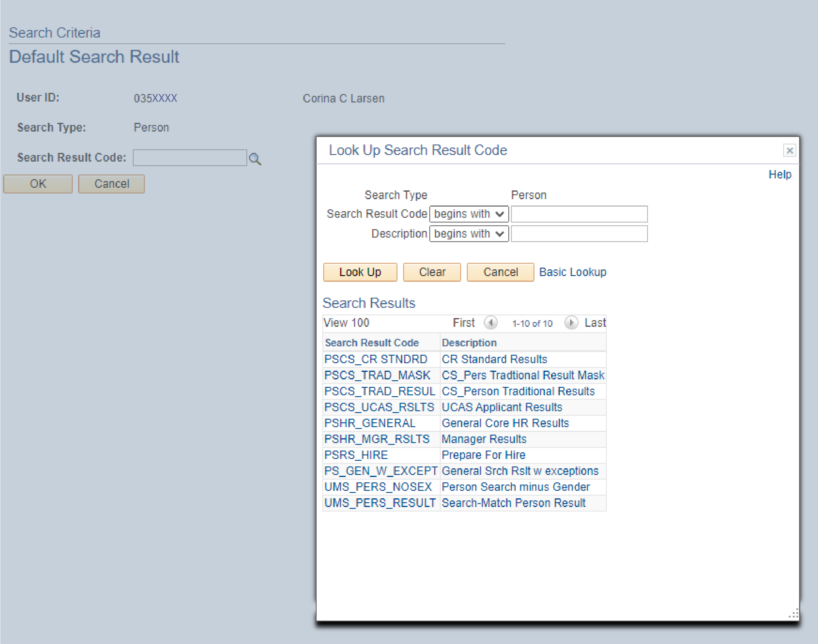Select PSCS_TRAD_MASK result code
The width and height of the screenshot is (818, 644).
tap(377, 375)
